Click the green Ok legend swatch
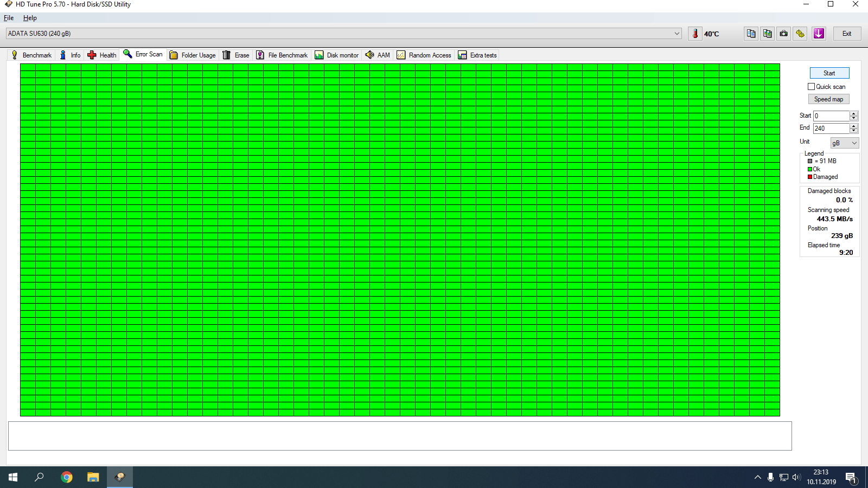The width and height of the screenshot is (868, 488). [810, 169]
